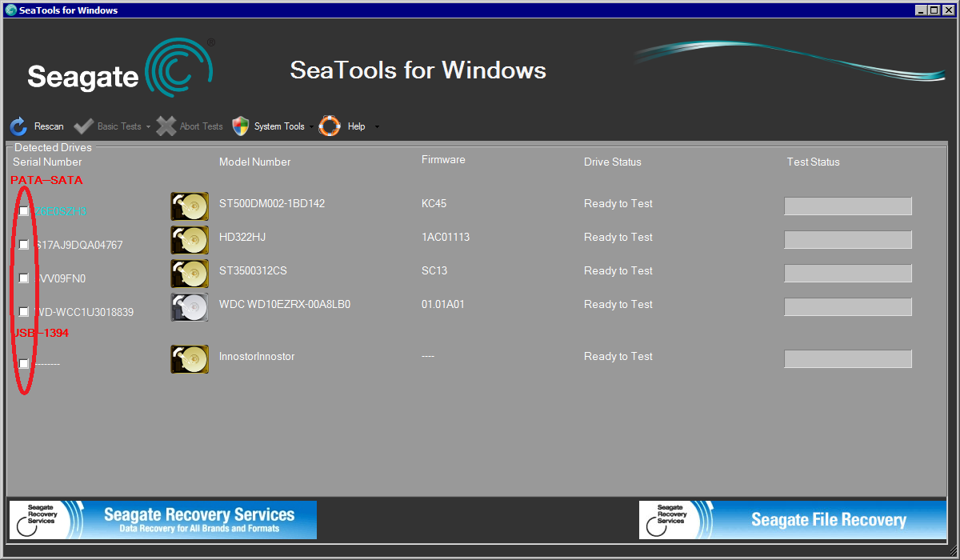
Task: Click the dashed firmware value for InnostorInnostor
Action: [428, 356]
